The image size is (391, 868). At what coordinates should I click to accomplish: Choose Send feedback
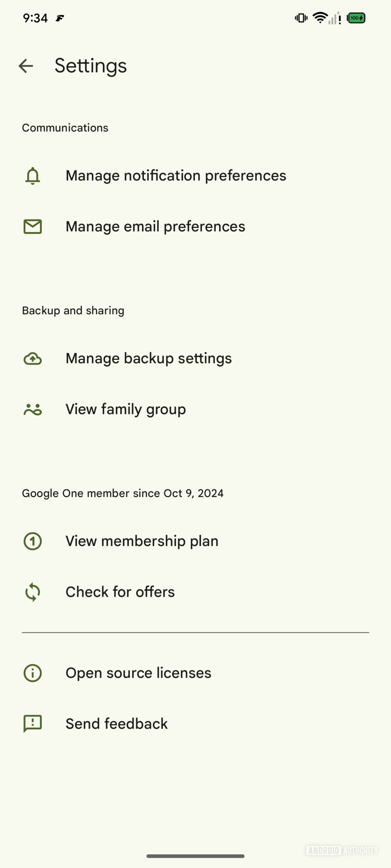coord(117,724)
